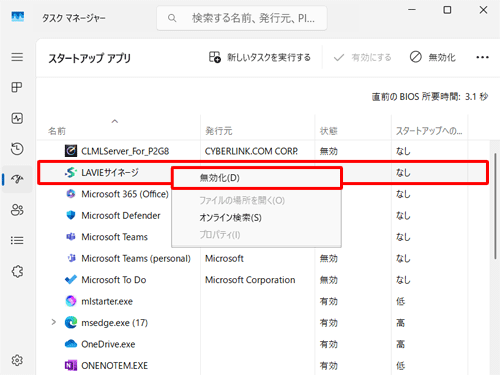Click Microsoft Corporation publisher cell
This screenshot has height=375, width=500.
(x=250, y=280)
